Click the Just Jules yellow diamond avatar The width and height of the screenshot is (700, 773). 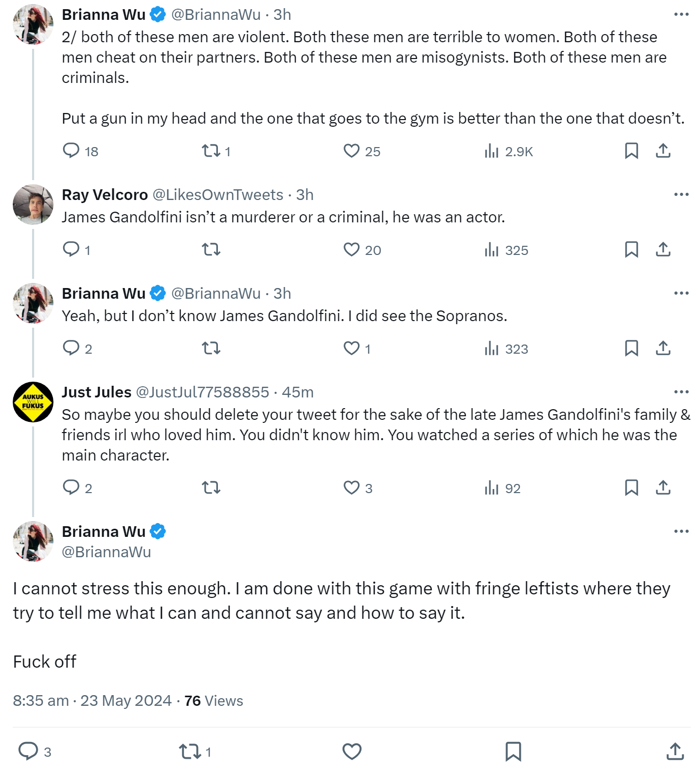click(33, 402)
